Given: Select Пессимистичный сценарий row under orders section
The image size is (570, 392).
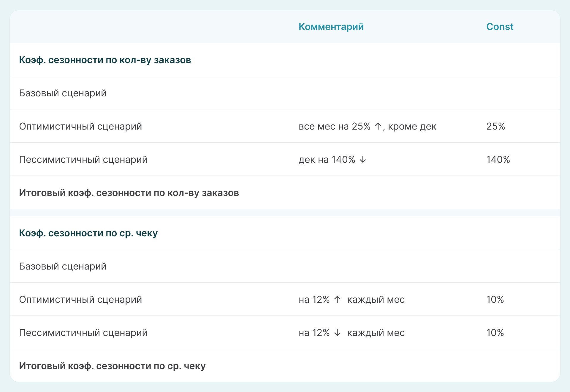Looking at the screenshot, I should click(83, 160).
